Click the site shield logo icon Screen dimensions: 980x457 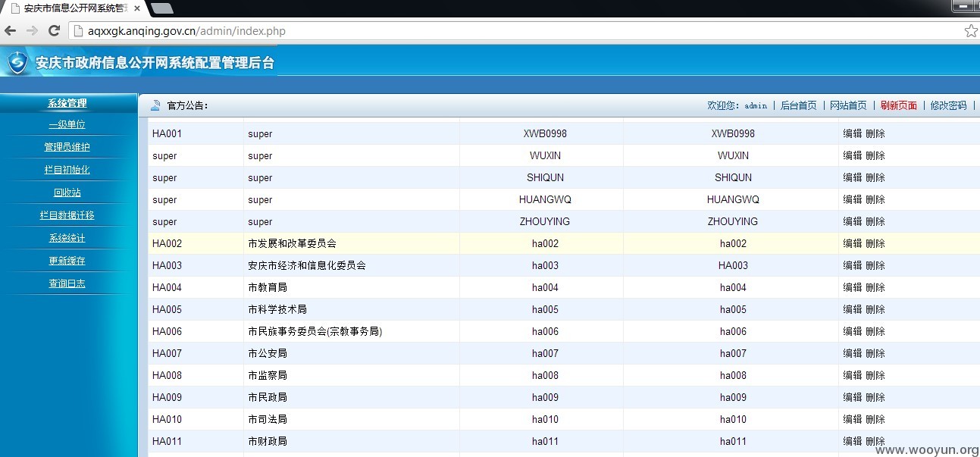[17, 62]
